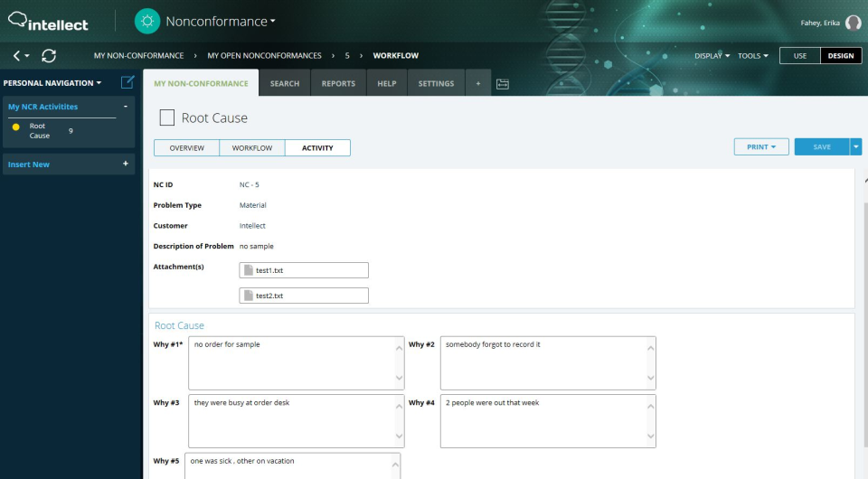Click the refresh icon in navigation bar
This screenshot has height=479, width=868.
[49, 56]
